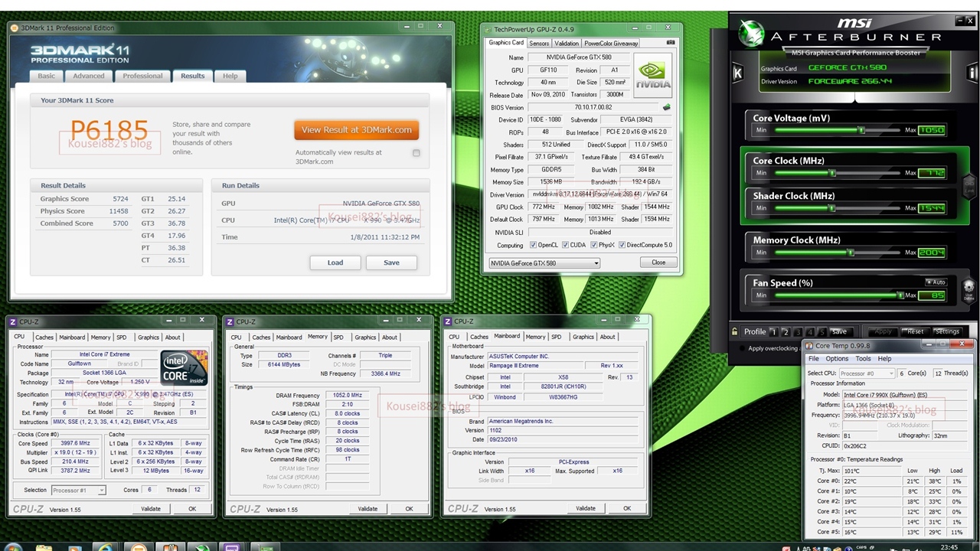Open the PowerColor Giveaway tab in GPU-Z
This screenshot has height=551, width=980.
tap(611, 44)
